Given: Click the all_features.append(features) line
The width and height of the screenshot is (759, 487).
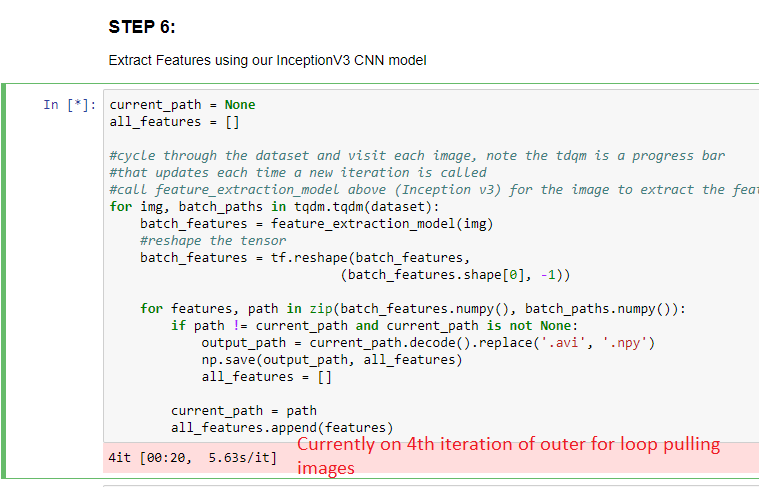Looking at the screenshot, I should 282,427.
